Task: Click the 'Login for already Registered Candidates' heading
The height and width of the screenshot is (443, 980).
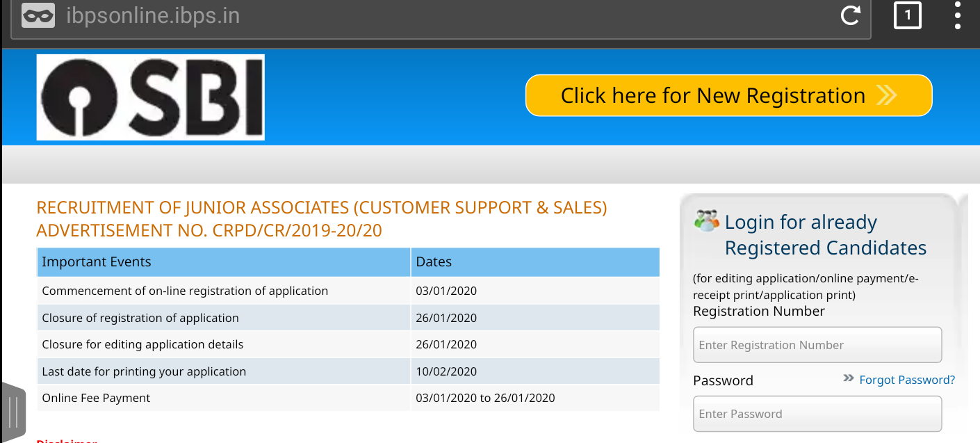Action: pyautogui.click(x=826, y=234)
